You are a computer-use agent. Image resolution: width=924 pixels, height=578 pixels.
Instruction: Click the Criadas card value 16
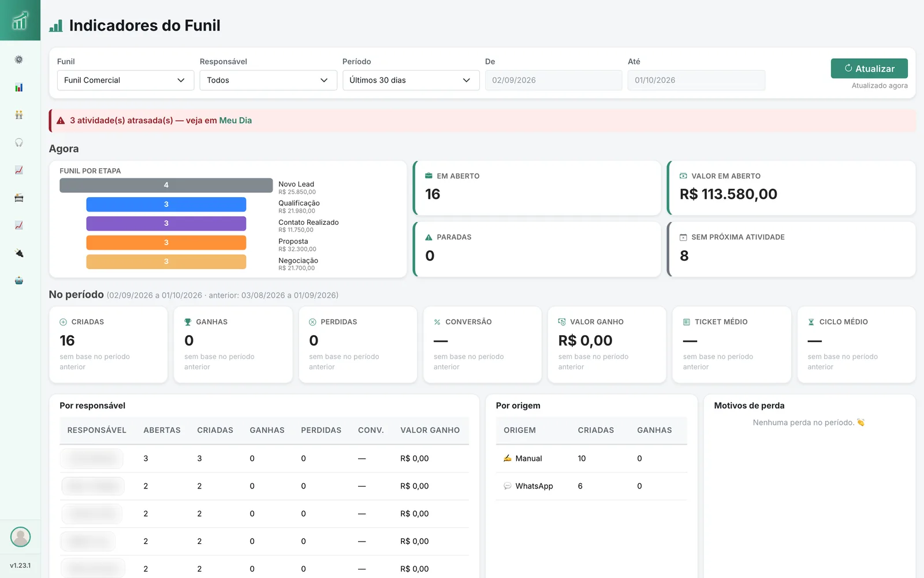click(67, 340)
